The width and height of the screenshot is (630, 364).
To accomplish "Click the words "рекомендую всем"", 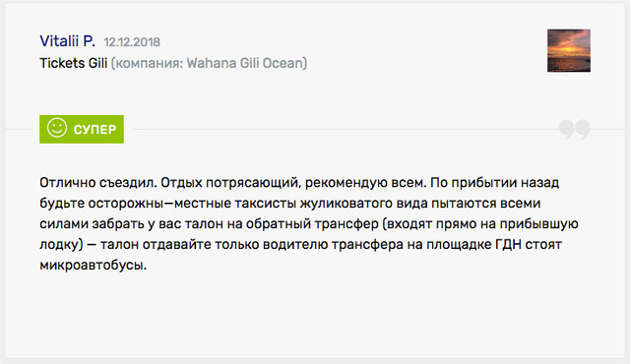I will (364, 183).
